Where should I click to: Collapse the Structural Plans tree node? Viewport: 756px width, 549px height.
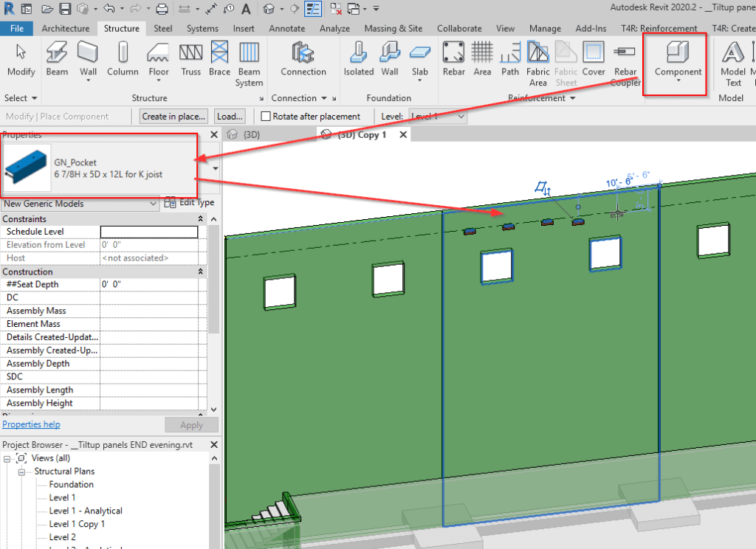tap(21, 472)
